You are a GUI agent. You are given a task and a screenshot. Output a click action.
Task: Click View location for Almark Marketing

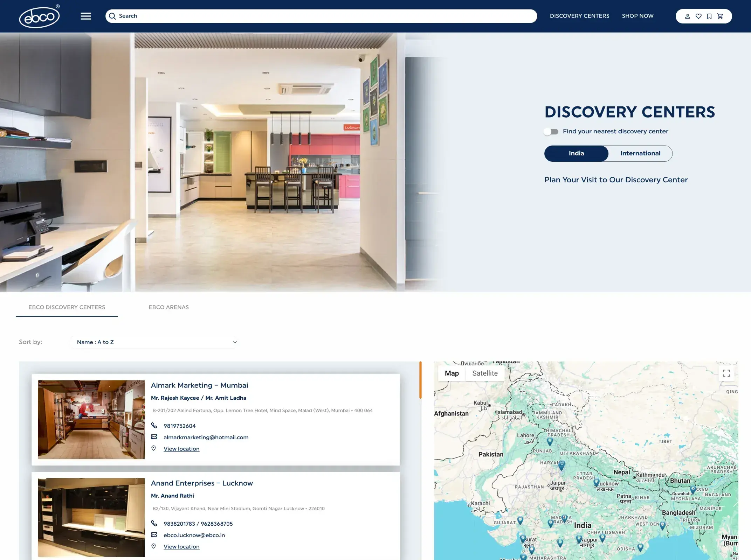point(181,449)
